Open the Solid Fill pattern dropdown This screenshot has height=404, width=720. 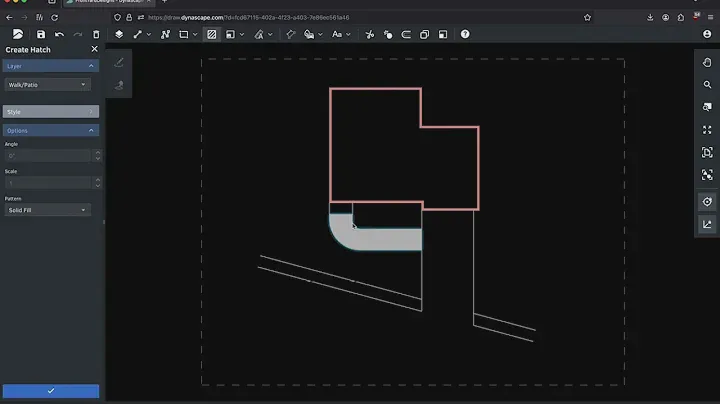coord(47,210)
